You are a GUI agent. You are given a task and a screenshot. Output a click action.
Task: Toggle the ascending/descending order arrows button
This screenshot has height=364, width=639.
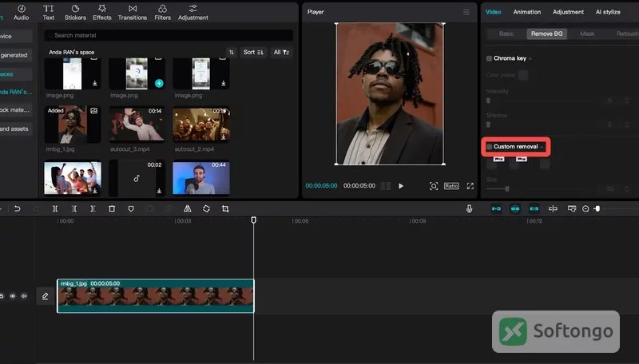click(232, 52)
